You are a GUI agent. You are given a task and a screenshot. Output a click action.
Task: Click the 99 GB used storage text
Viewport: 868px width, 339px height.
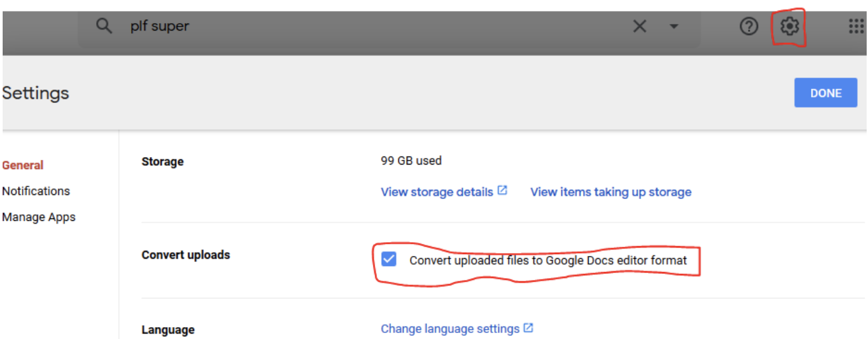pos(411,161)
